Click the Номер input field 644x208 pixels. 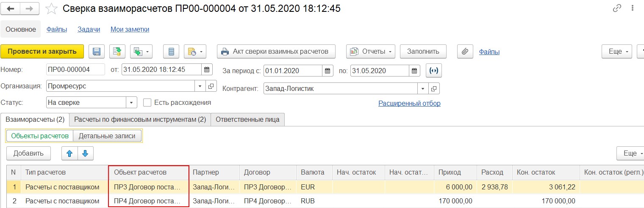(x=75, y=70)
